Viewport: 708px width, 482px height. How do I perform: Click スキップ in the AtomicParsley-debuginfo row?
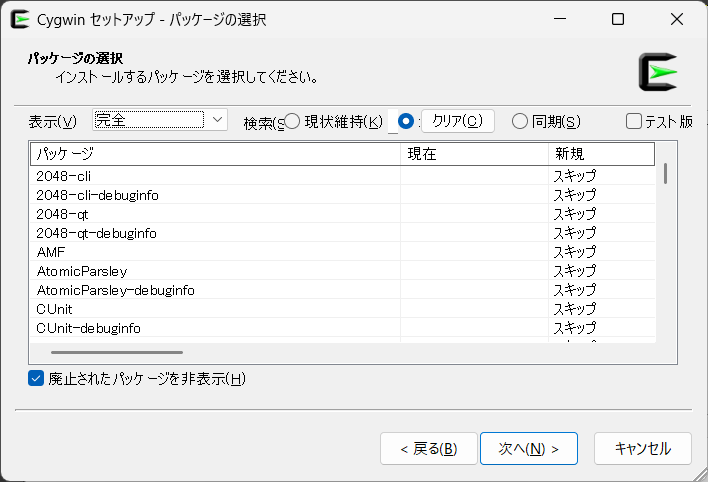pyautogui.click(x=575, y=290)
